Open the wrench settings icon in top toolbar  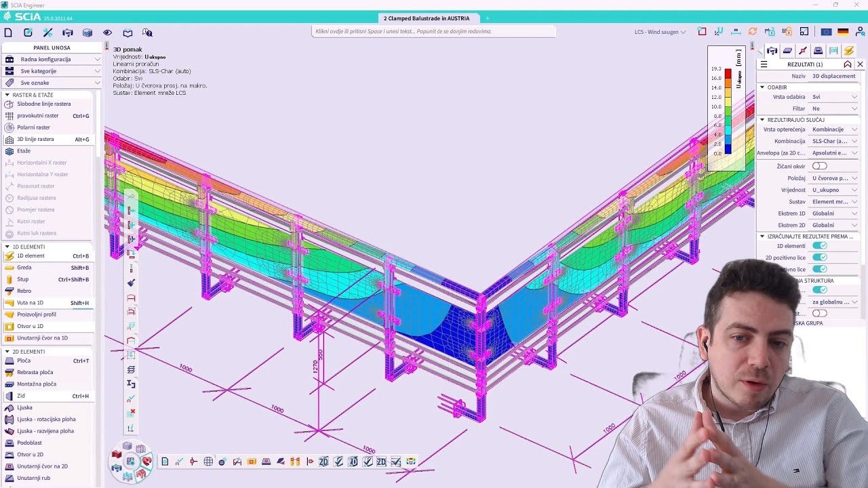[x=47, y=33]
